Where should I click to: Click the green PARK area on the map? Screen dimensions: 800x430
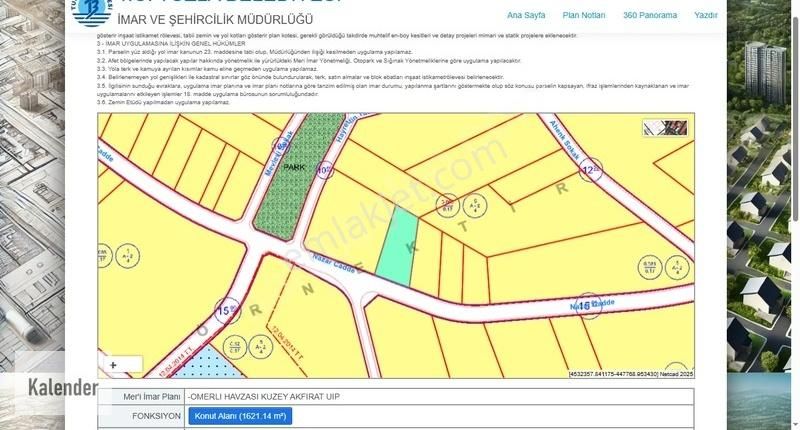(298, 176)
